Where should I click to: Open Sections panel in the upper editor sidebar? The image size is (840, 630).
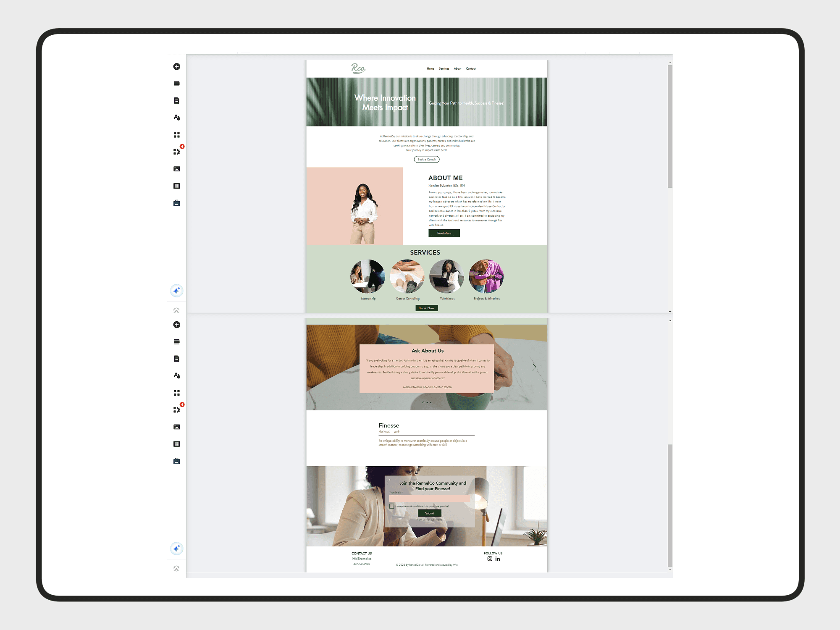click(176, 84)
